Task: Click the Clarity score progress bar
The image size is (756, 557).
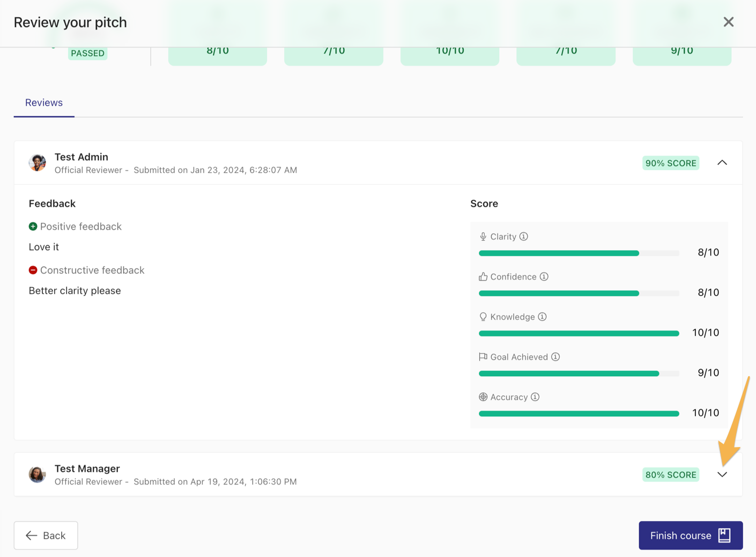Action: click(579, 253)
